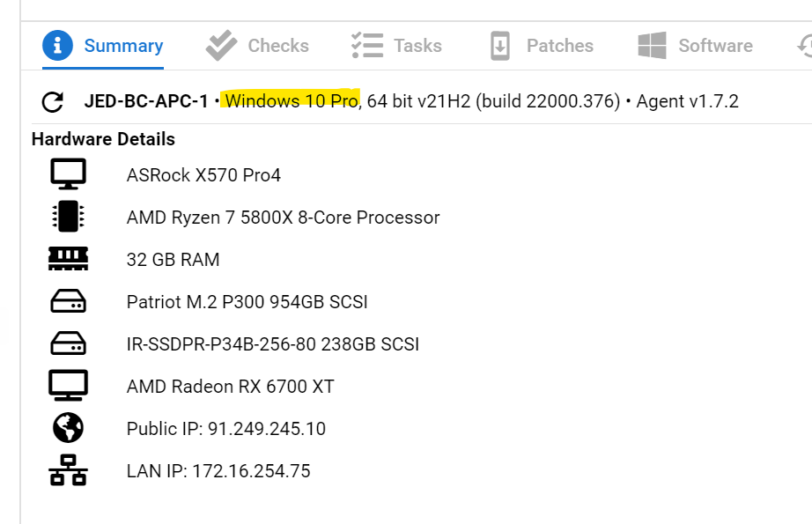Click the Windows logo on the Software tab
Image resolution: width=812 pixels, height=524 pixels.
coord(652,45)
